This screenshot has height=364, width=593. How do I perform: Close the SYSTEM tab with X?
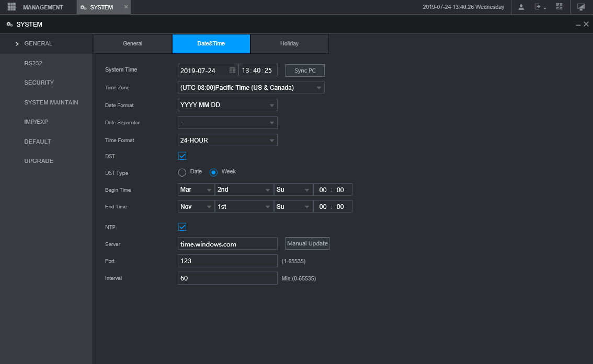[x=126, y=7]
